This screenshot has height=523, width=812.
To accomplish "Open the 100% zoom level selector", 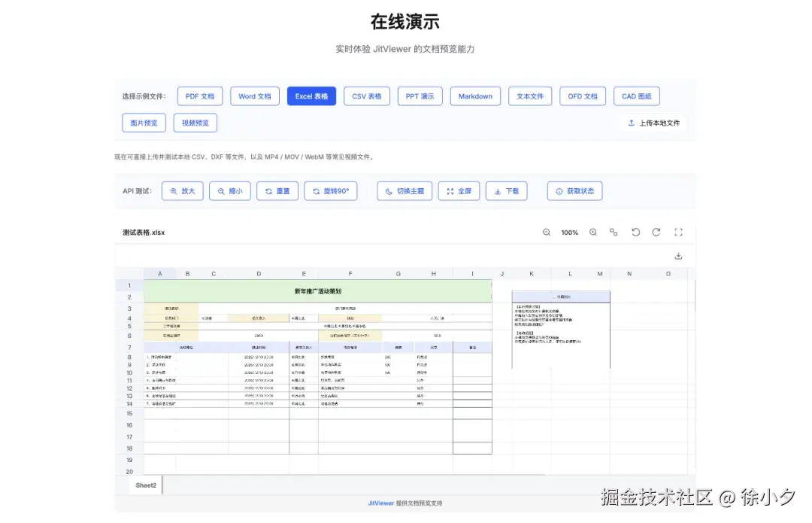I will 569,233.
